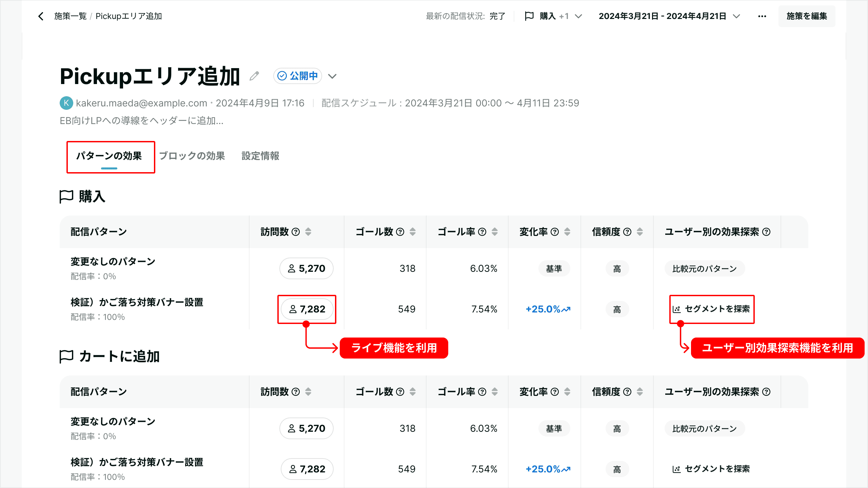This screenshot has height=488, width=868.
Task: Sort 購入 table by 訪問数 arrows
Action: pyautogui.click(x=308, y=232)
